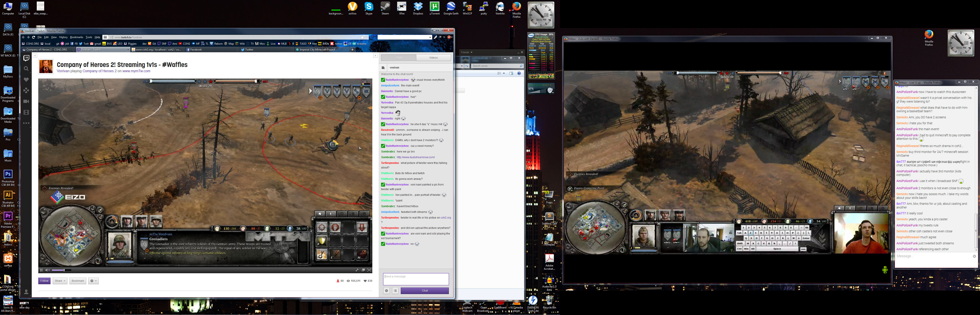This screenshot has width=980, height=315.
Task: Go back in Firefox history
Action: click(x=23, y=37)
